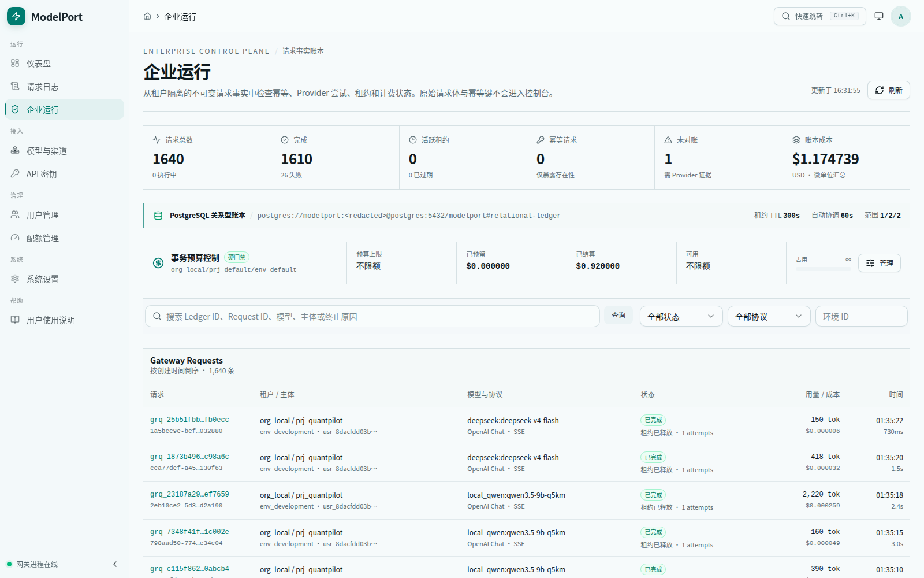The height and width of the screenshot is (578, 924).
Task: Click the 活跃租约 clock icon
Action: click(413, 140)
